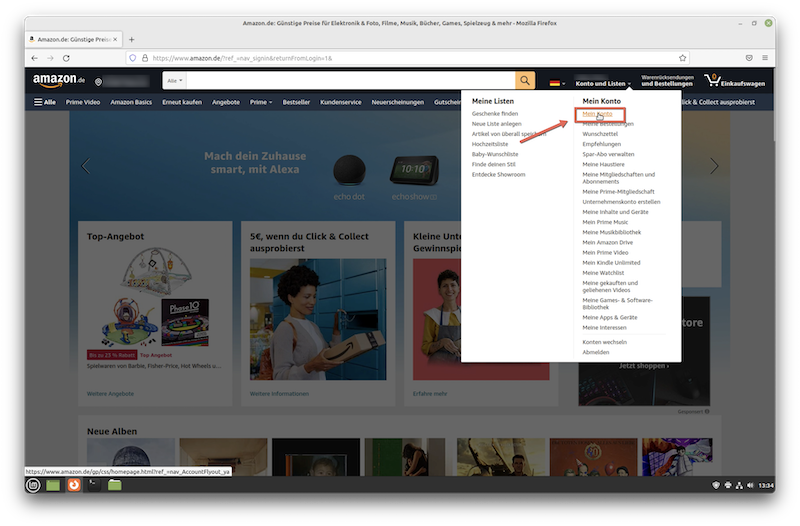Select Angebote in navigation bar
The image size is (800, 526).
point(226,102)
